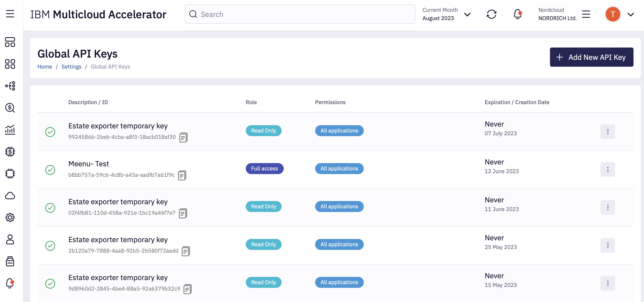Open the actions menu for Meenu- Test key

[x=607, y=170]
